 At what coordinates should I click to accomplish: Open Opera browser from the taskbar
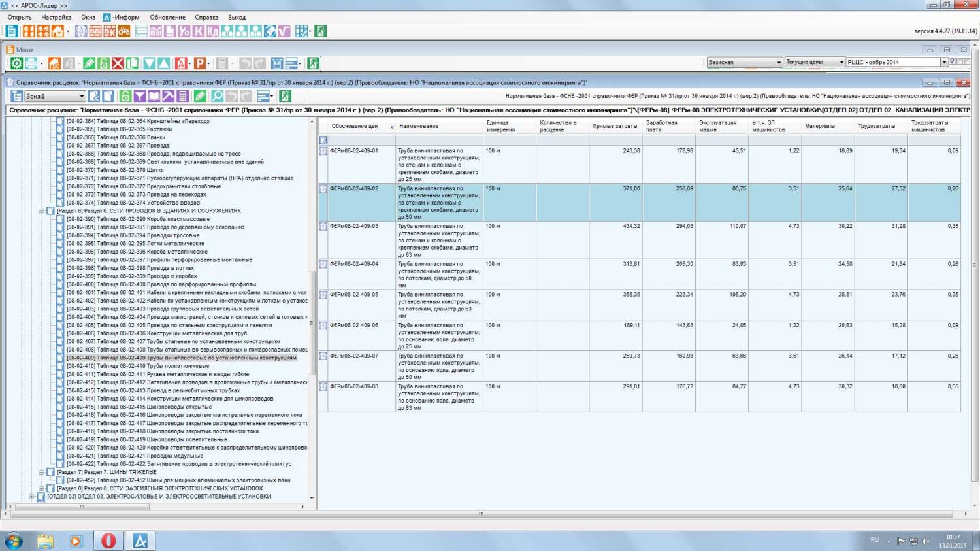pyautogui.click(x=108, y=541)
